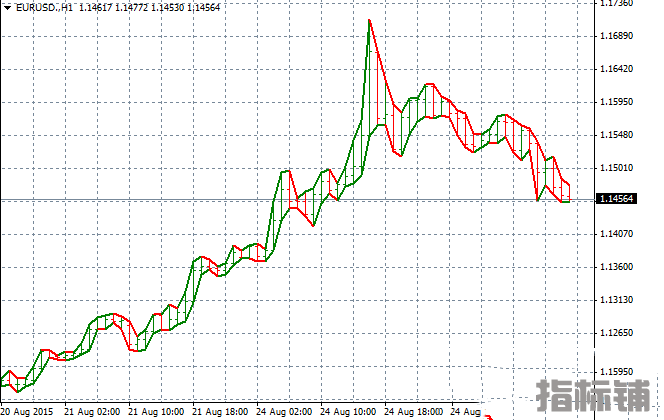Viewport: 664px width, 420px height.
Task: Click the highest peak of the red line
Action: tap(369, 20)
